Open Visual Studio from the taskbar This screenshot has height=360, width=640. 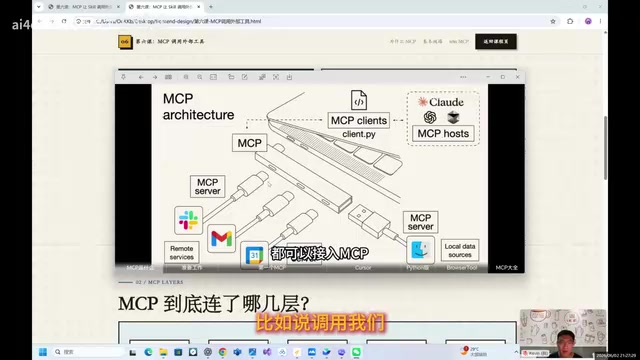coord(267,352)
